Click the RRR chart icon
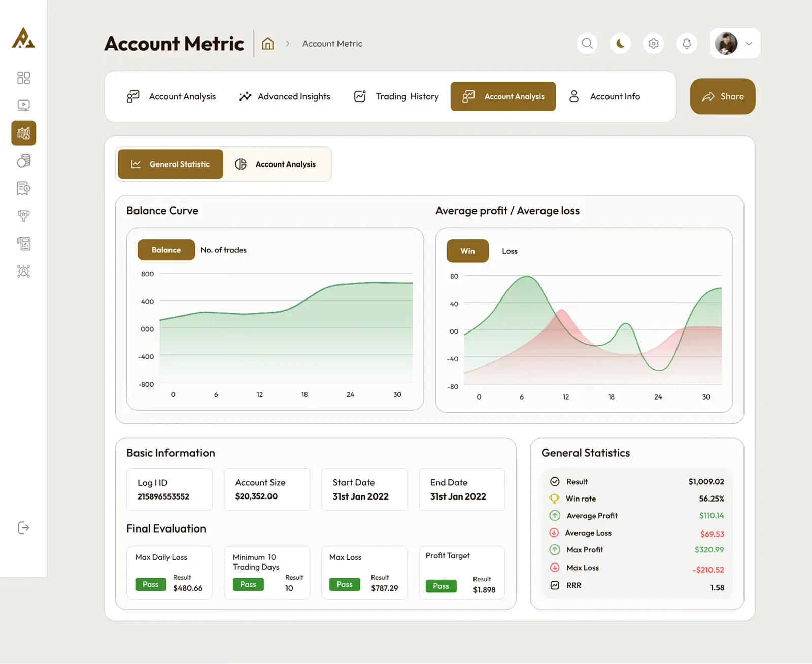812x664 pixels. (555, 585)
